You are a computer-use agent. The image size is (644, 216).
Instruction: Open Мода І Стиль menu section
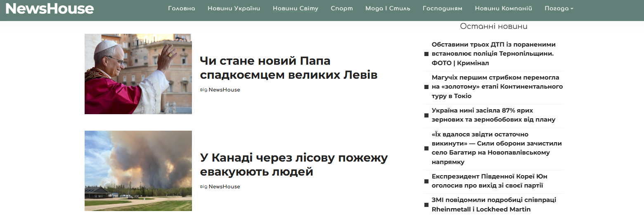click(388, 8)
